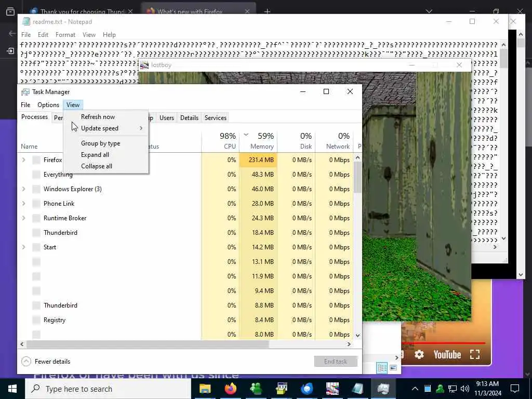Click Task Manager horizontal scrollbar
Image resolution: width=532 pixels, height=399 pixels.
148,344
